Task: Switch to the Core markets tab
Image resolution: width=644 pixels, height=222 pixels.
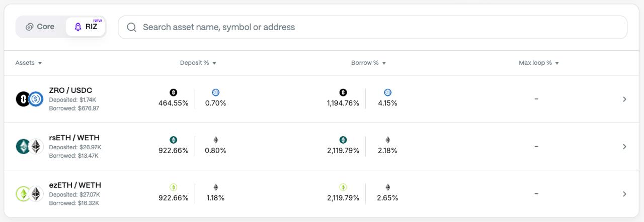Action: point(40,27)
